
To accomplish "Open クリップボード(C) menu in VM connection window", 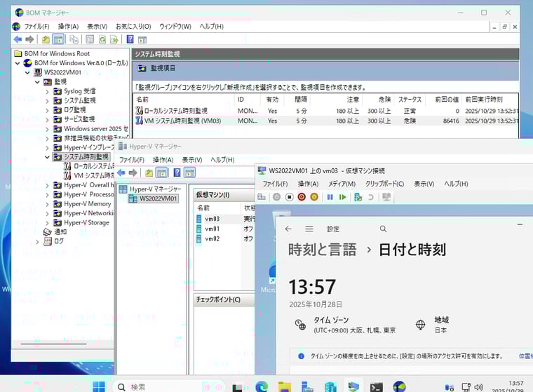I will [x=385, y=184].
